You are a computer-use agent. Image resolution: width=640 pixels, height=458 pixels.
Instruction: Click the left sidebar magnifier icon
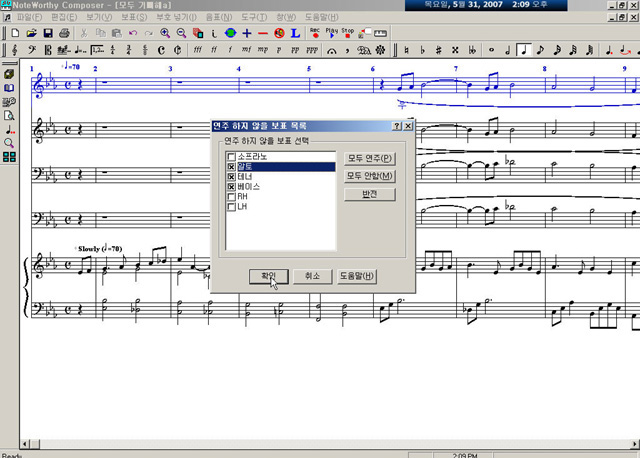click(9, 143)
